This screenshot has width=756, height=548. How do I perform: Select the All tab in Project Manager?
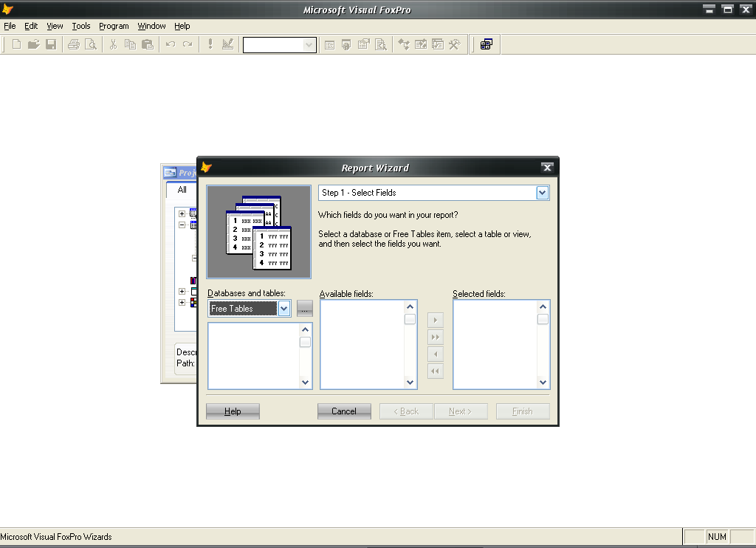coord(182,190)
